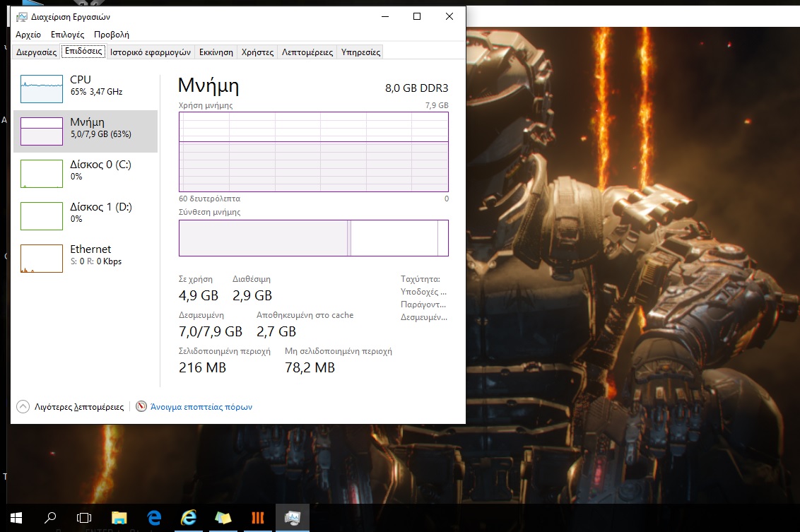The height and width of the screenshot is (532, 800).
Task: Launch Internet Explorer from the taskbar
Action: point(189,519)
